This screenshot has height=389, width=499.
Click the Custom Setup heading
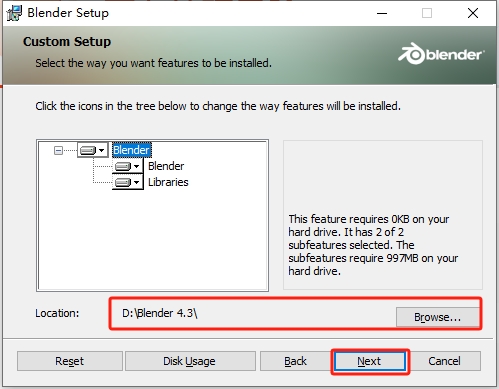(67, 42)
